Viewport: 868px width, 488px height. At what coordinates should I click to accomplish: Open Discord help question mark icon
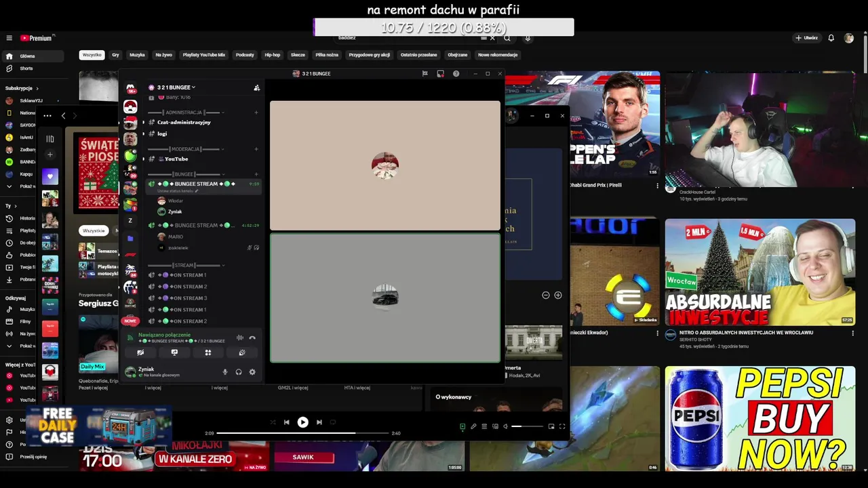coord(456,73)
